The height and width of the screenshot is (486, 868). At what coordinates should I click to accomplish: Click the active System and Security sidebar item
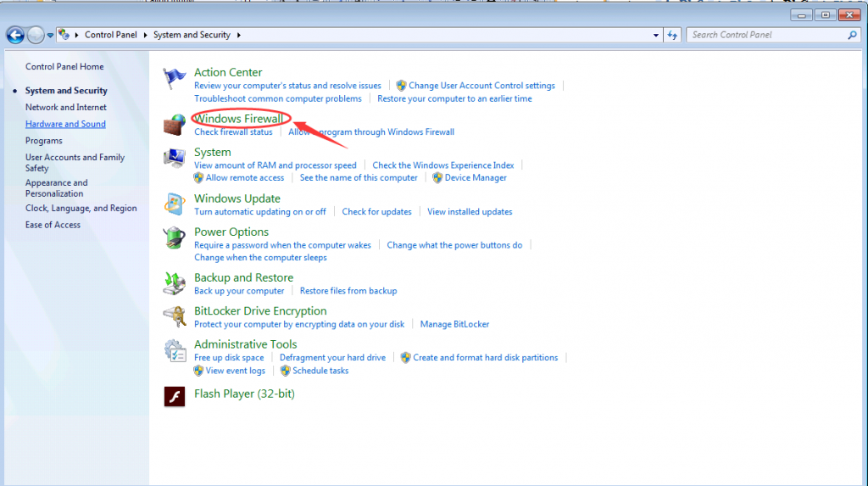tap(66, 90)
